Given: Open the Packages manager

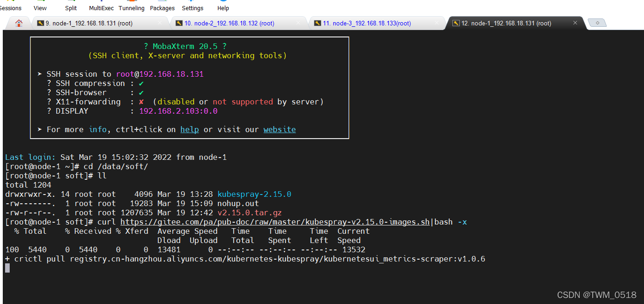Looking at the screenshot, I should [163, 8].
